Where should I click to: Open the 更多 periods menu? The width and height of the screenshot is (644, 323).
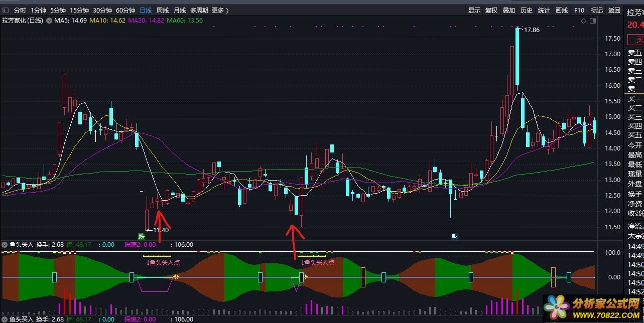(220, 10)
